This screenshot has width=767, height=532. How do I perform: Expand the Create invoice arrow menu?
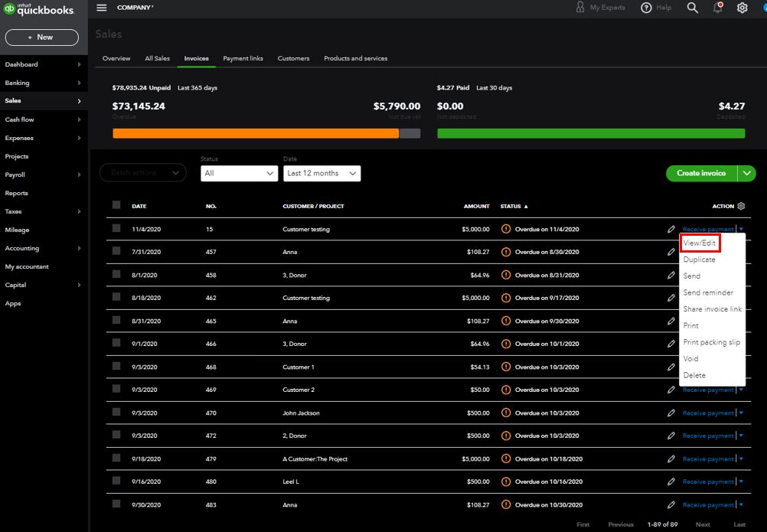[x=747, y=174]
